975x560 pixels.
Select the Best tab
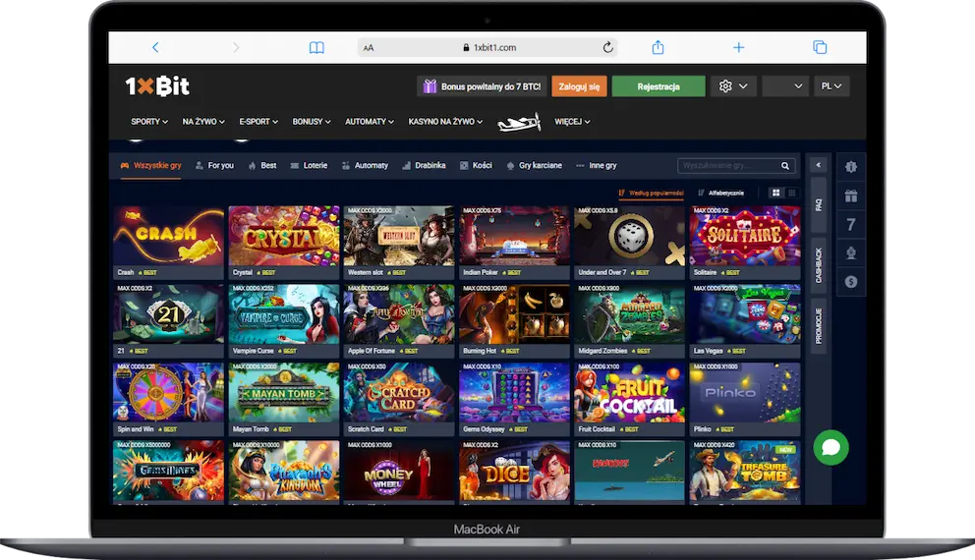pos(261,165)
